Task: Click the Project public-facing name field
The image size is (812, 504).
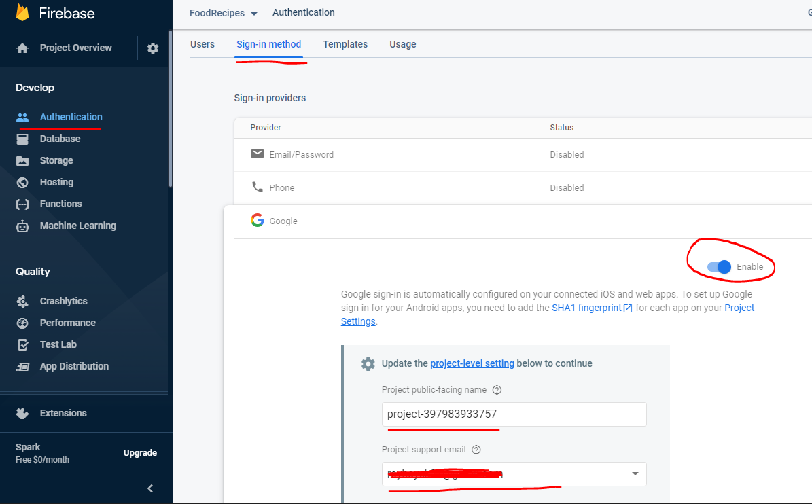Action: click(x=514, y=414)
